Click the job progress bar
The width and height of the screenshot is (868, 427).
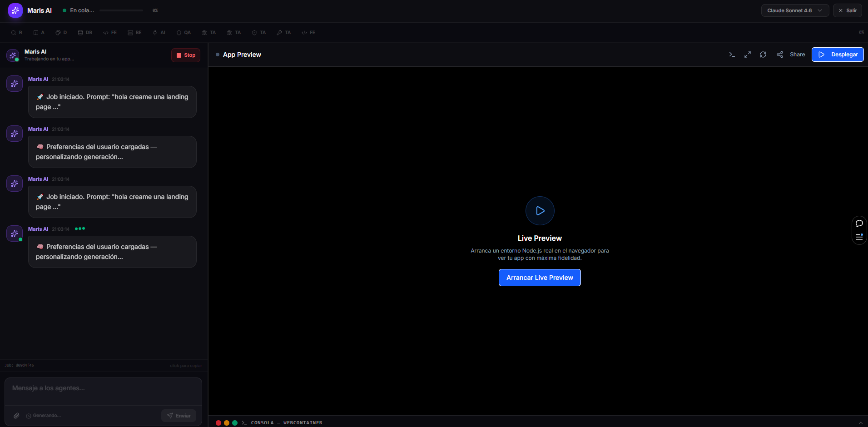click(x=121, y=10)
